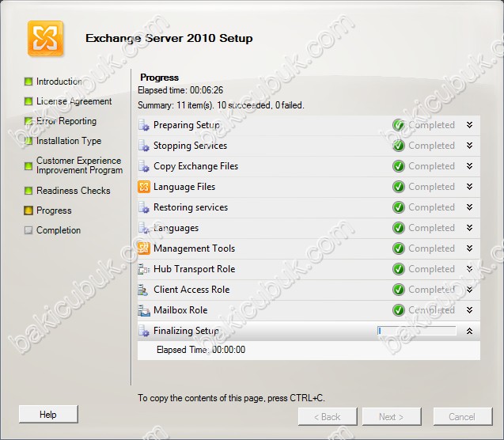
Task: Expand the Copy Exchange Files details
Action: point(470,166)
